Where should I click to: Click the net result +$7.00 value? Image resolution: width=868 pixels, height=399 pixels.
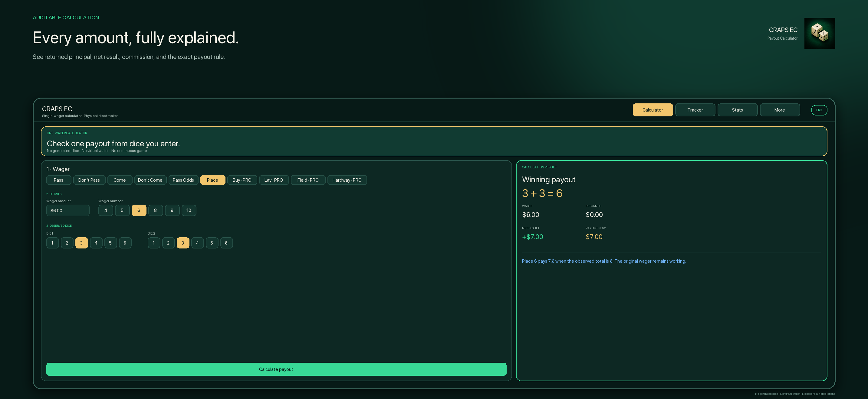click(x=532, y=237)
